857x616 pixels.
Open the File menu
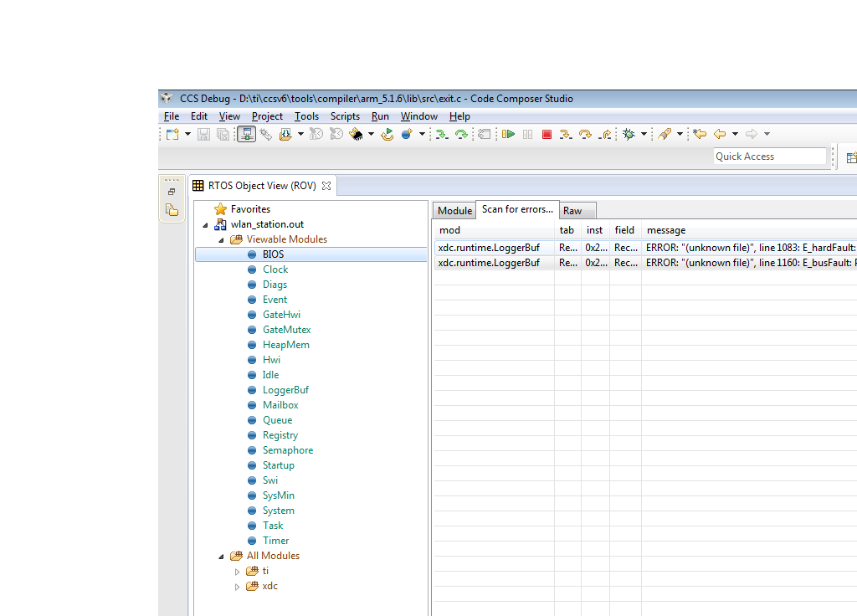tap(172, 116)
